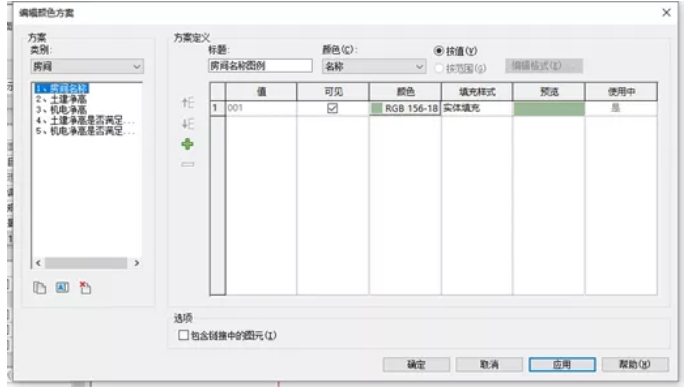Select the 按范围 radio option
Viewport: 693px width, 387px height.
[x=438, y=68]
